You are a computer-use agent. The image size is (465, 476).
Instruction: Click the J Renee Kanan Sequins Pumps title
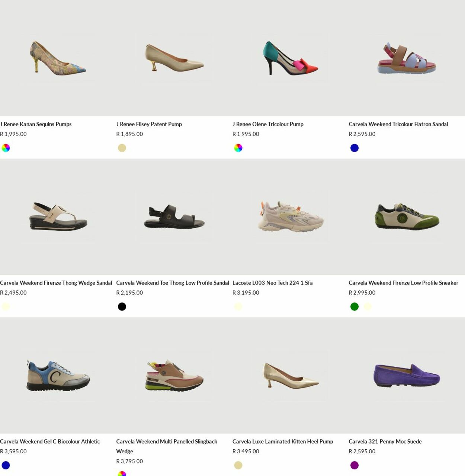[x=36, y=124]
